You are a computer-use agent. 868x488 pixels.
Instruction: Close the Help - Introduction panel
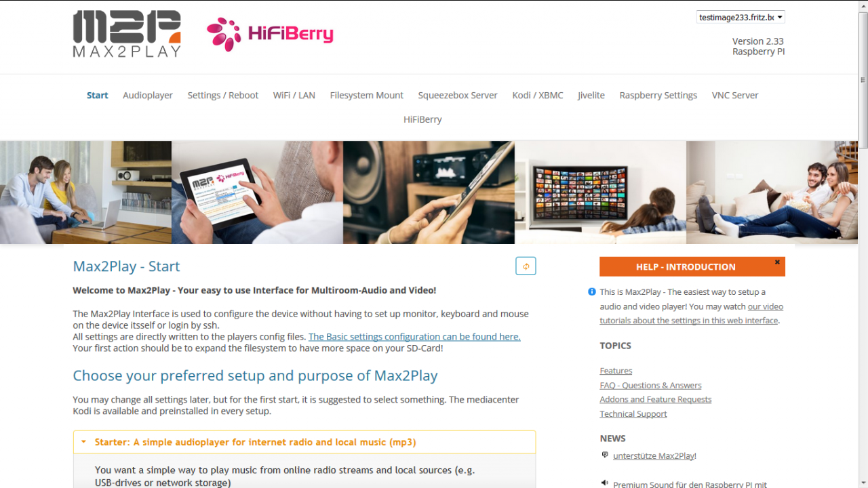(777, 262)
